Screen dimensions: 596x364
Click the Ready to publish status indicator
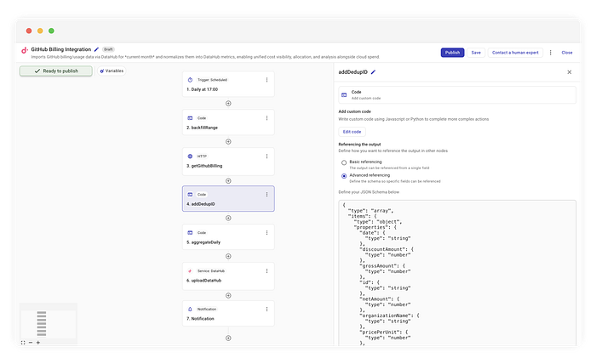[56, 71]
